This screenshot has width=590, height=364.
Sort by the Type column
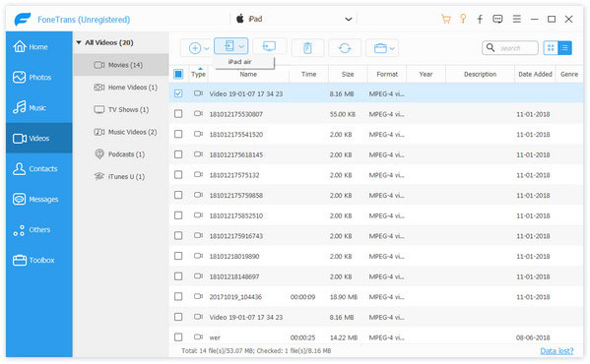[198, 74]
